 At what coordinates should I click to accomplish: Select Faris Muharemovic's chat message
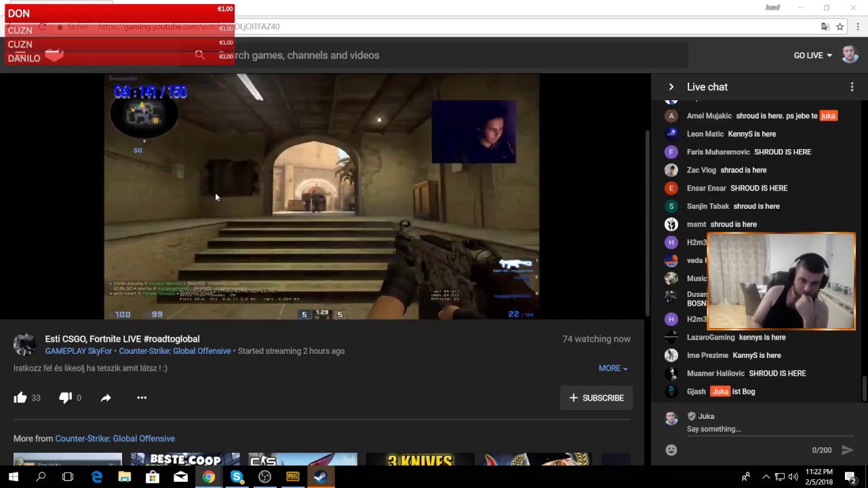[x=783, y=152]
